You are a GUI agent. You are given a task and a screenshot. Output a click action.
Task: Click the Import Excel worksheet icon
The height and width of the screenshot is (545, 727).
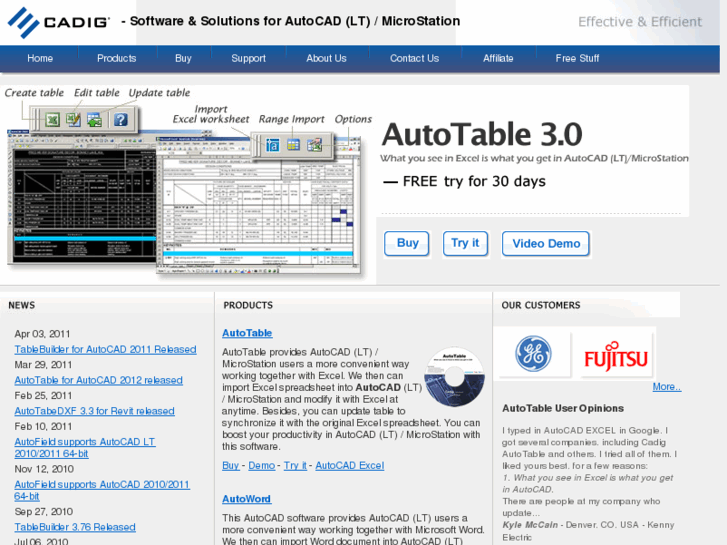272,145
